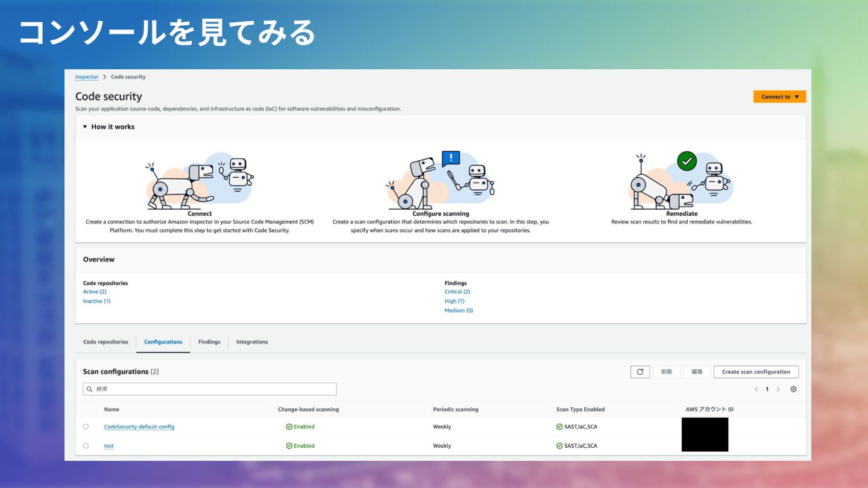Click the 削除 (delete) button
Image resolution: width=868 pixels, height=488 pixels.
click(667, 372)
